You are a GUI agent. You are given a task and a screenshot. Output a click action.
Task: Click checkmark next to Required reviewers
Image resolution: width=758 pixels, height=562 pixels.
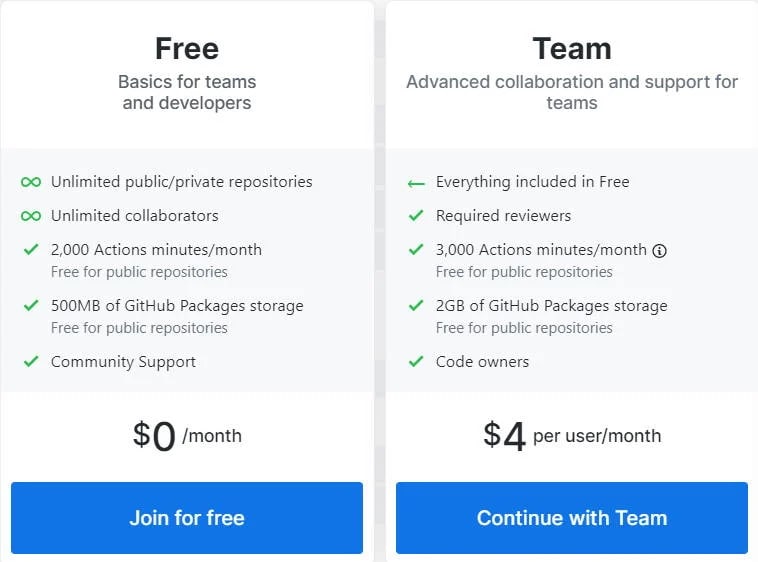(416, 216)
